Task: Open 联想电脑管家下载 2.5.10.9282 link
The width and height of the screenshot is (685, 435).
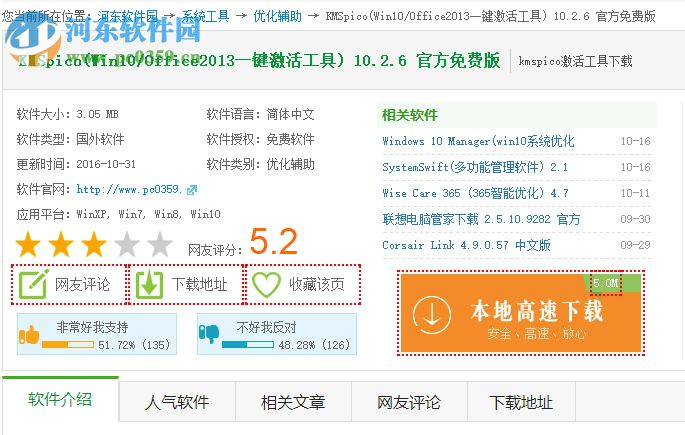Action: 481,219
